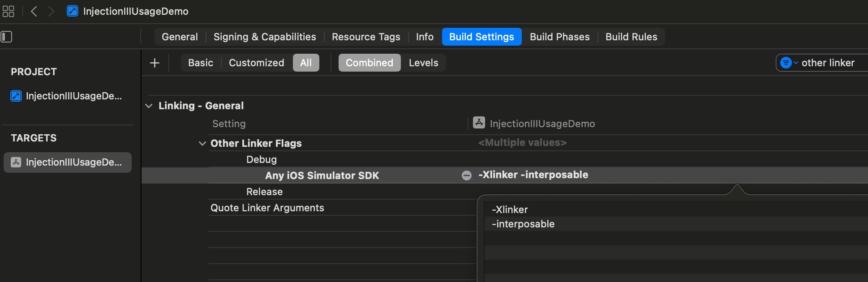Show only Basic build settings

[200, 63]
